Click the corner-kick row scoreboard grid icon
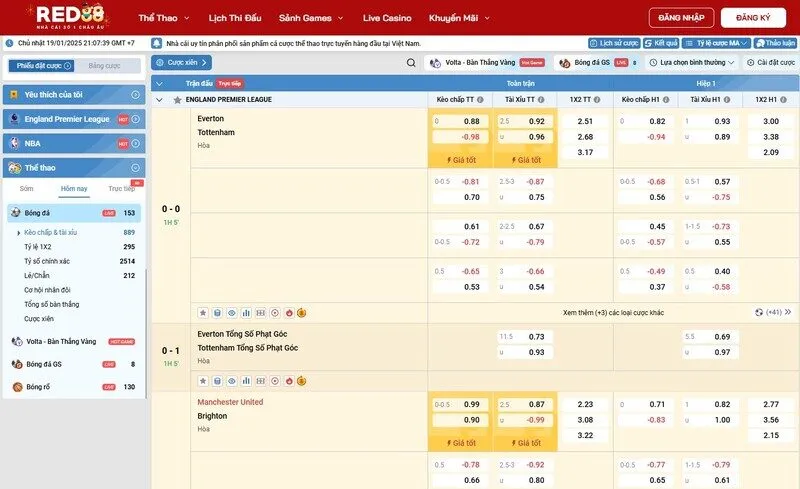Viewport: 800px width, 489px height. point(261,381)
